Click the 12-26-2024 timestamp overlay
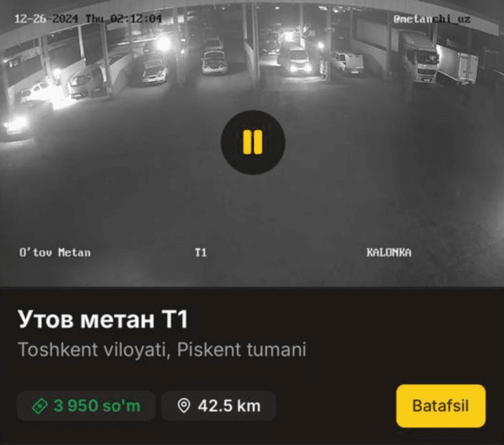Image resolution: width=504 pixels, height=445 pixels. pos(88,19)
